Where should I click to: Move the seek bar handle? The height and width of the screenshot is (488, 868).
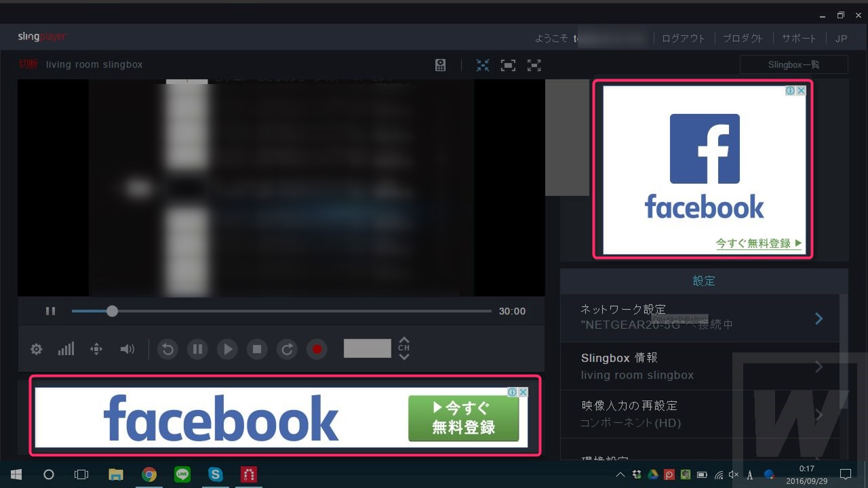(112, 311)
